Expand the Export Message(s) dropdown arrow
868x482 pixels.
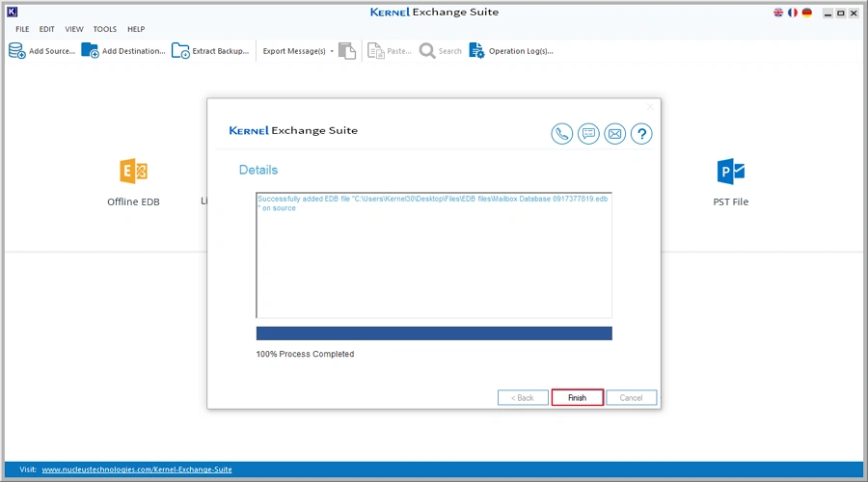tap(332, 51)
